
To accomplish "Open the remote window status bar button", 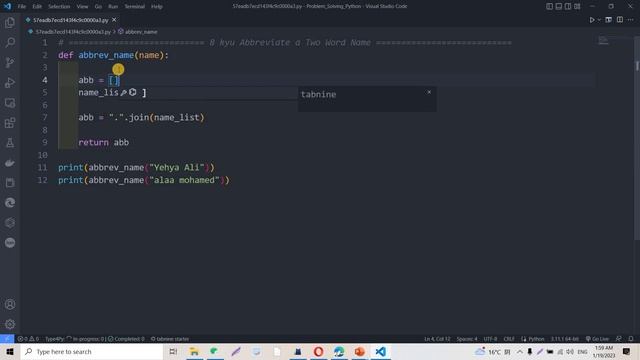I will coord(7,339).
